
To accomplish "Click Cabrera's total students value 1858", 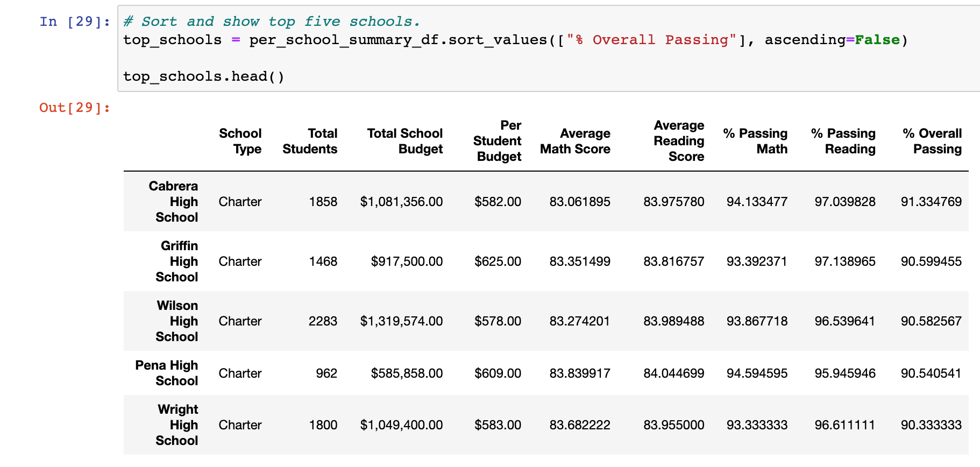I will tap(323, 202).
